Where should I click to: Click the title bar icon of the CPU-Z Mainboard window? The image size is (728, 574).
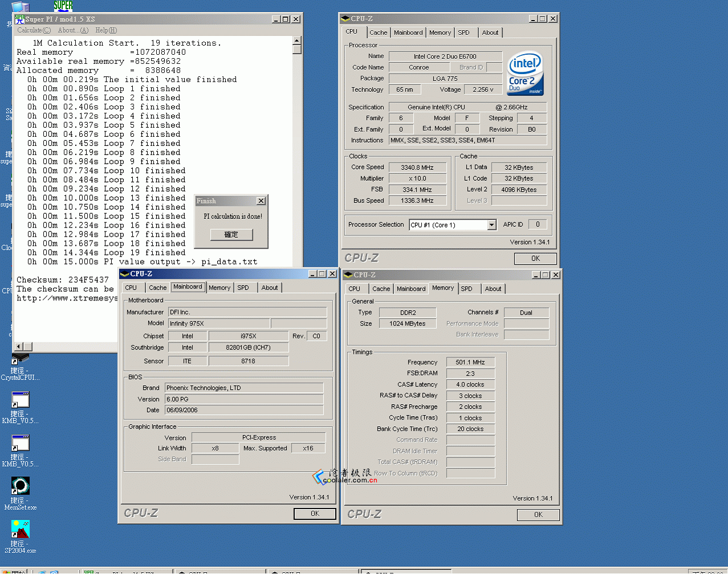pyautogui.click(x=125, y=274)
